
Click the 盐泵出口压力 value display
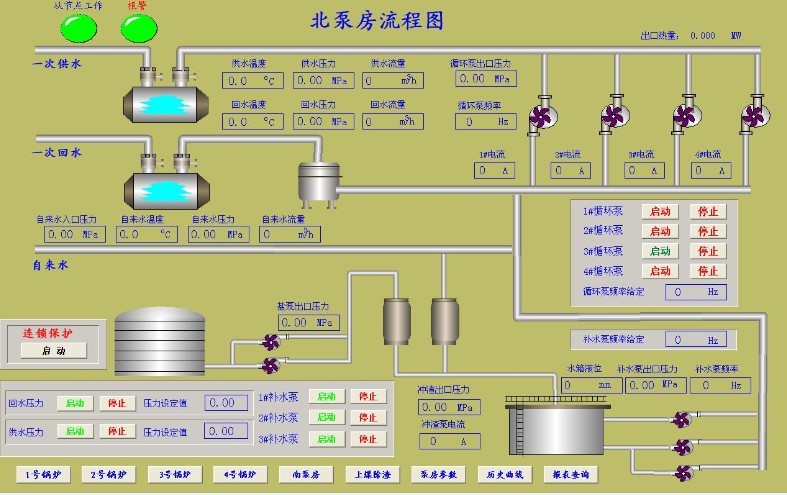pyautogui.click(x=309, y=322)
